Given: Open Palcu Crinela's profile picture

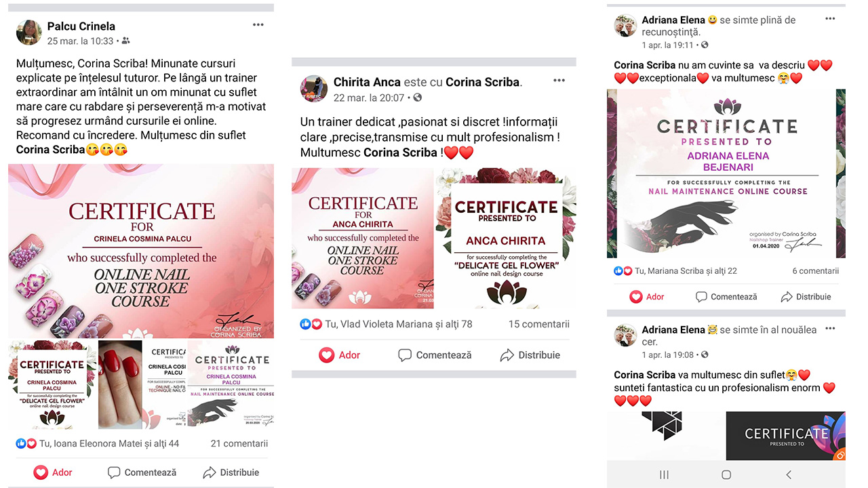Looking at the screenshot, I should coord(28,32).
